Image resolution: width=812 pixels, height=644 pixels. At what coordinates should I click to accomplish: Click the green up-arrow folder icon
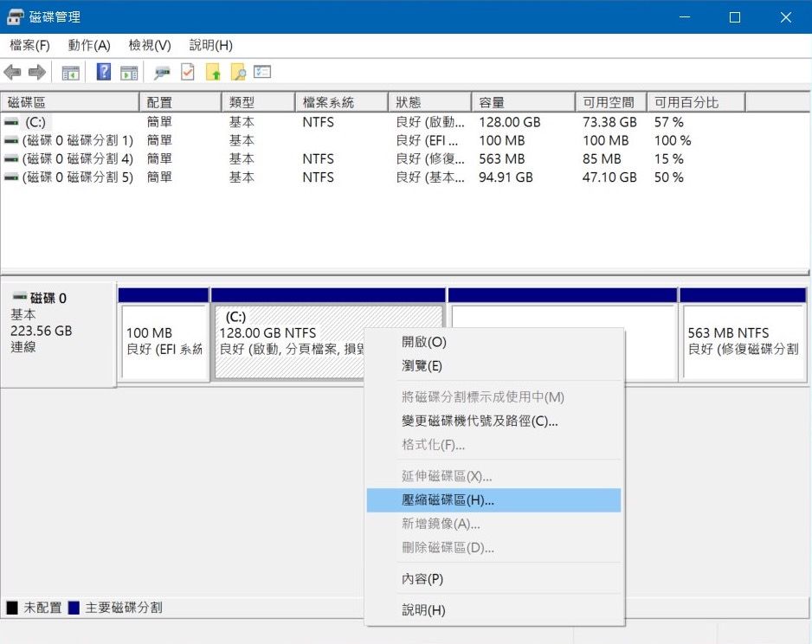tap(213, 73)
